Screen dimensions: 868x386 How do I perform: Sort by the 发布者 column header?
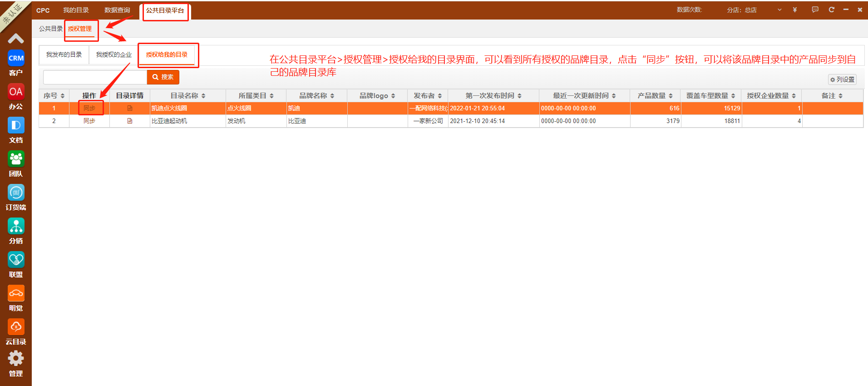[x=428, y=96]
